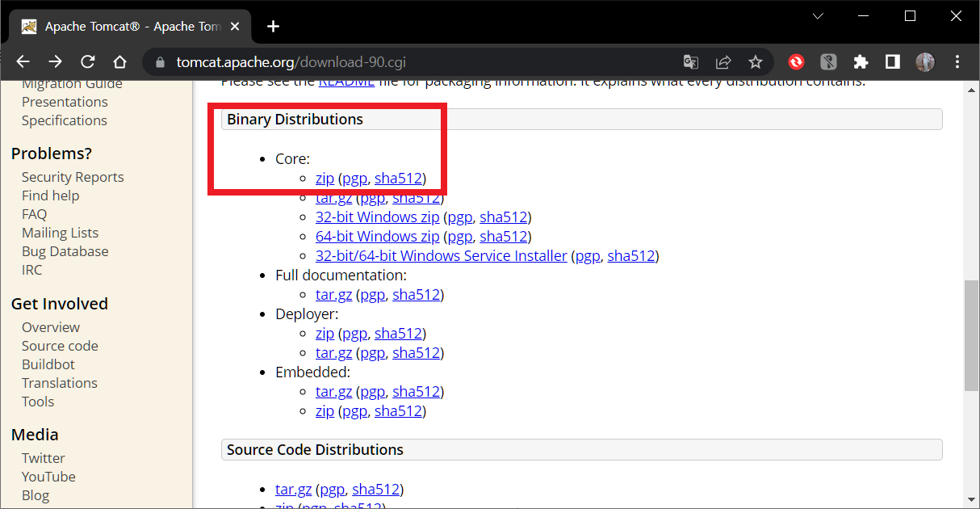Open sha512 for Windows Service Installer
The image size is (980, 509).
pos(631,256)
